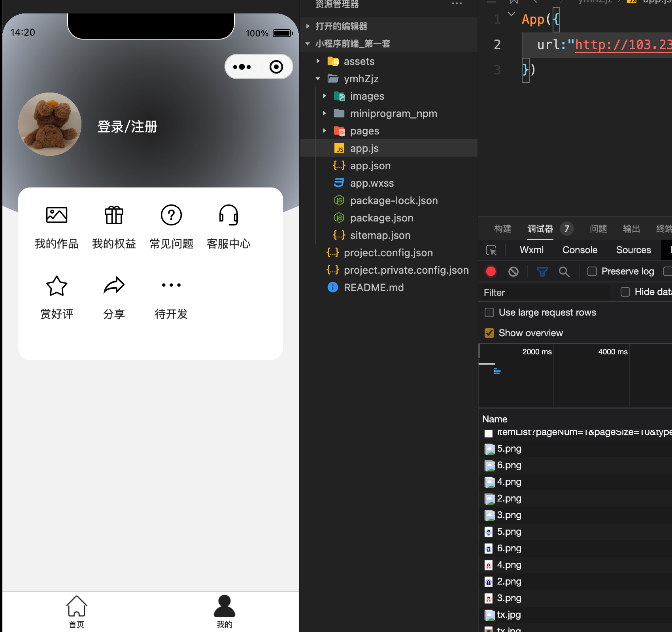Tap the 登录/注册 login link

click(127, 127)
